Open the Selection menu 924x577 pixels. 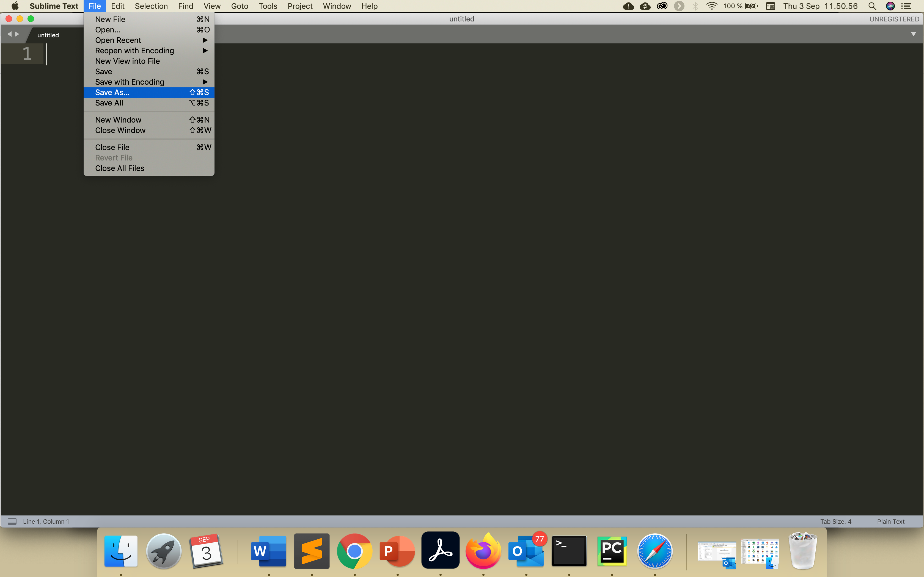pos(151,6)
